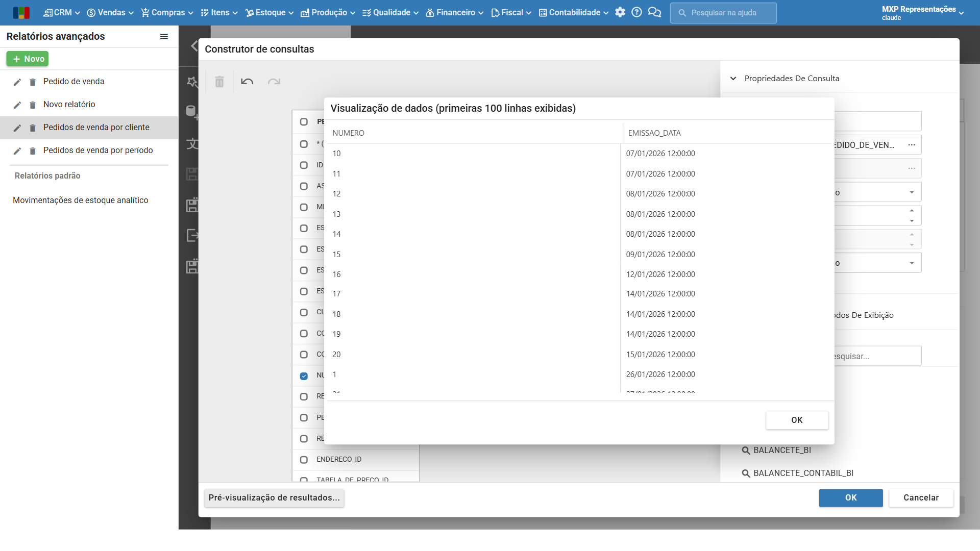
Task: Click the settings gear icon in top bar
Action: [x=620, y=12]
